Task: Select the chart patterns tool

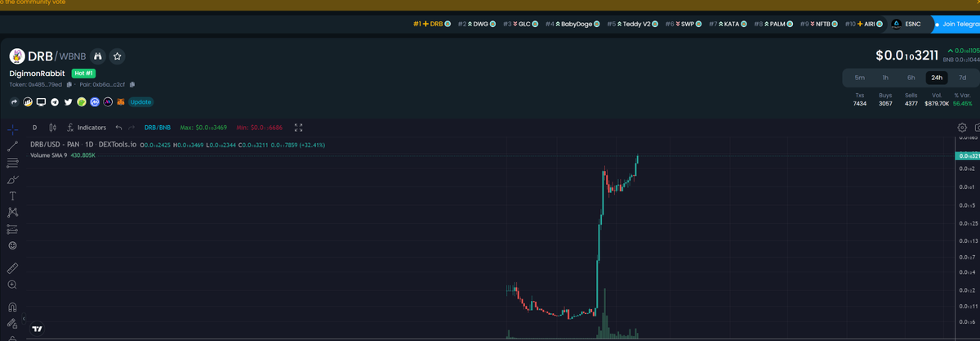Action: (x=12, y=213)
